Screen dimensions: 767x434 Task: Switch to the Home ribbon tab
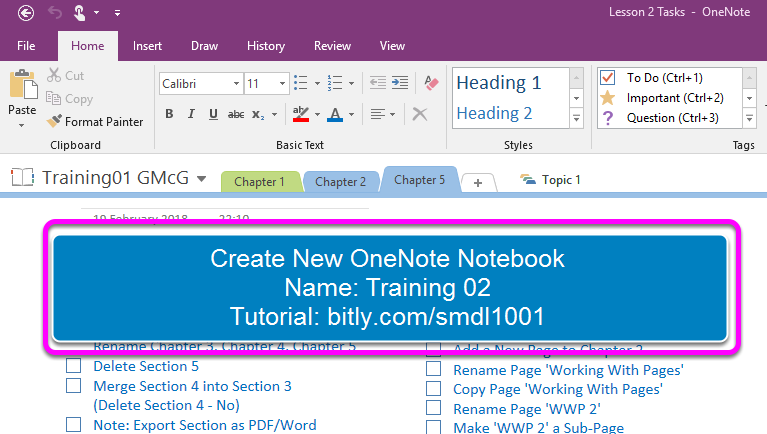point(88,46)
